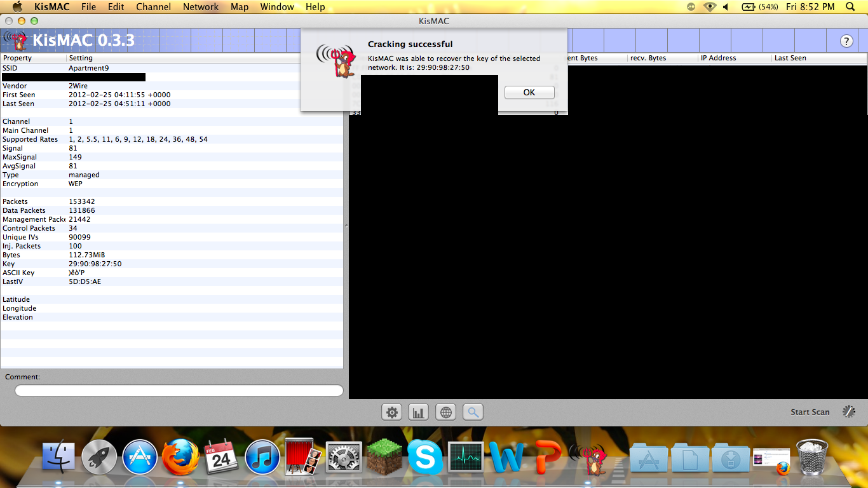Open the Documents folder stack in dock
868x488 pixels.
[x=689, y=458]
